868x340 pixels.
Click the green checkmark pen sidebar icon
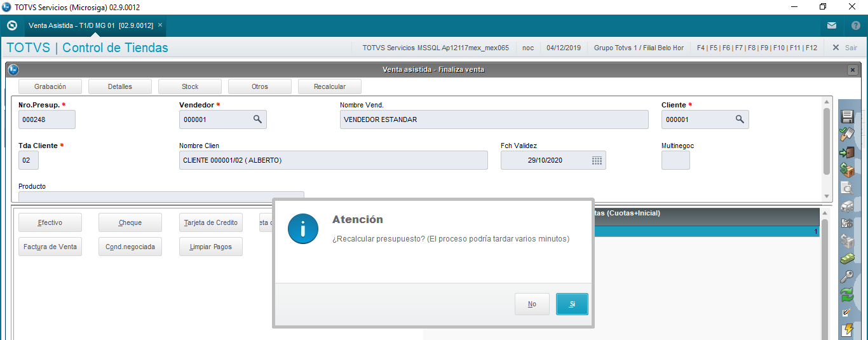coord(847,134)
